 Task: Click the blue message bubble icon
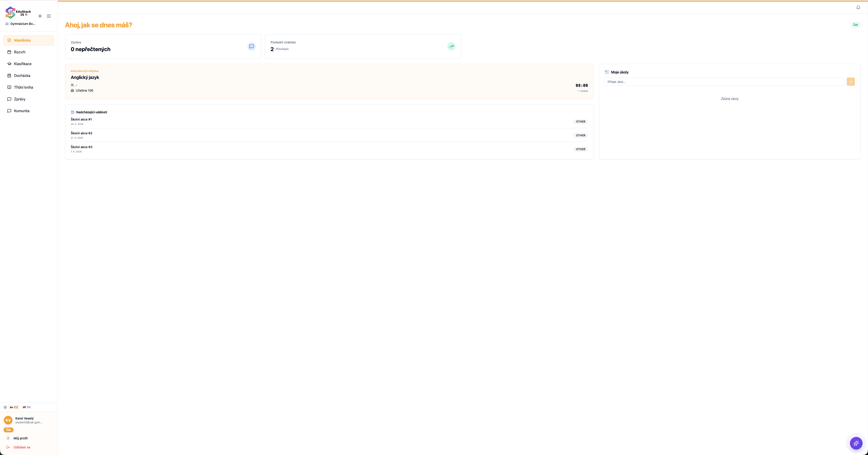point(251,47)
